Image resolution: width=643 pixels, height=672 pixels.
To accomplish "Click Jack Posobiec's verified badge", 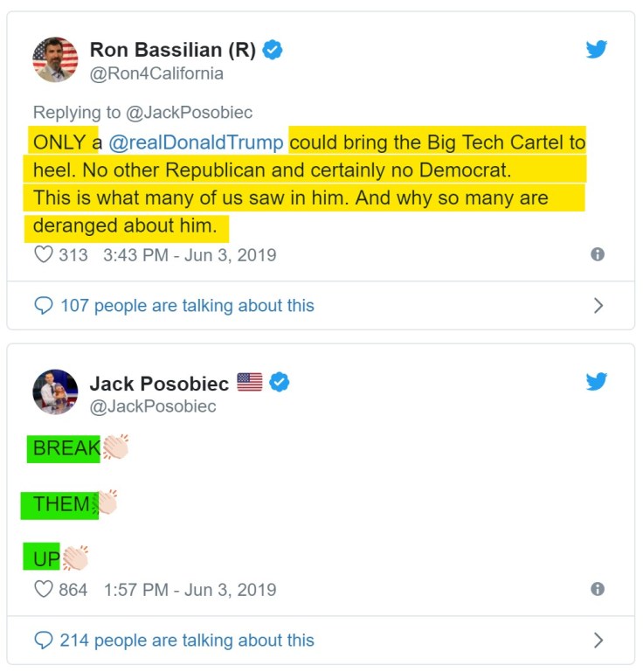I will click(280, 383).
